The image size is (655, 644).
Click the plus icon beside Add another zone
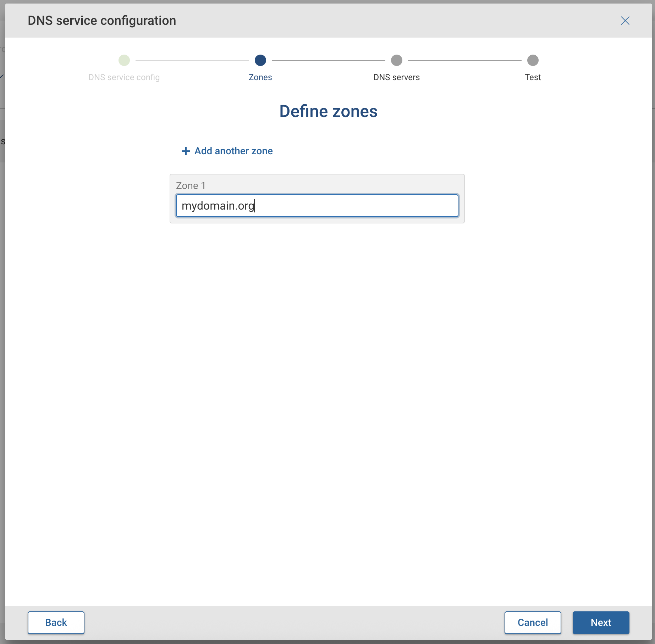(x=185, y=151)
